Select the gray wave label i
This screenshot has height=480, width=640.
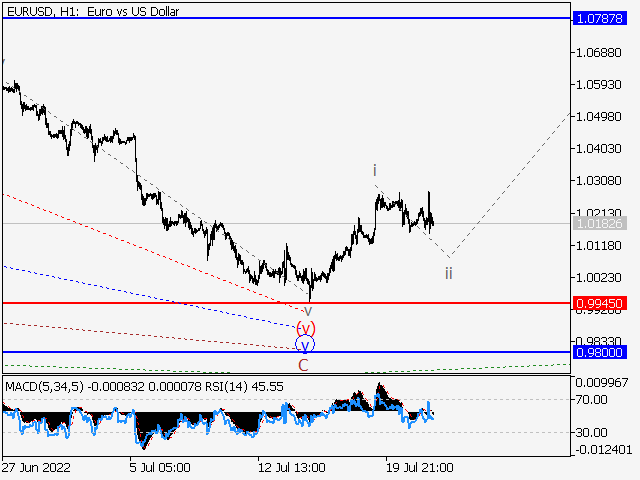tap(374, 170)
